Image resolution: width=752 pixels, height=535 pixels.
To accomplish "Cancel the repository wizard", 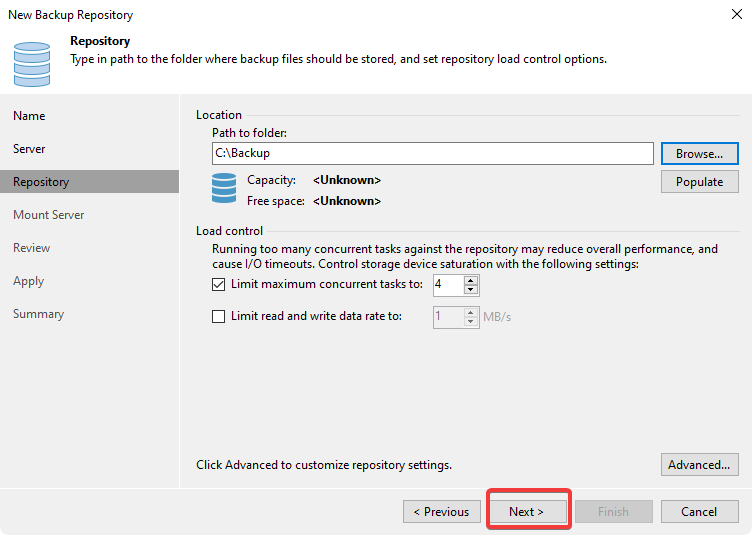I will pos(699,511).
